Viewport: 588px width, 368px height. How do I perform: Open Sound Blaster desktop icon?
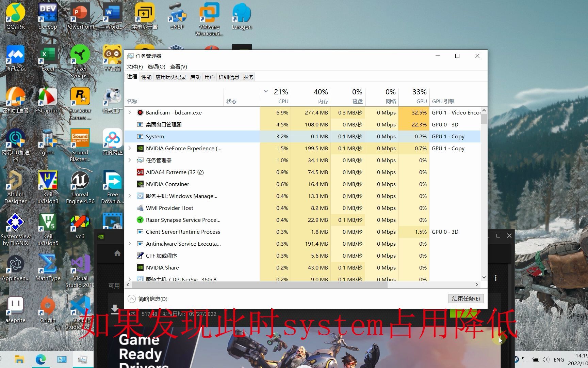point(80,145)
